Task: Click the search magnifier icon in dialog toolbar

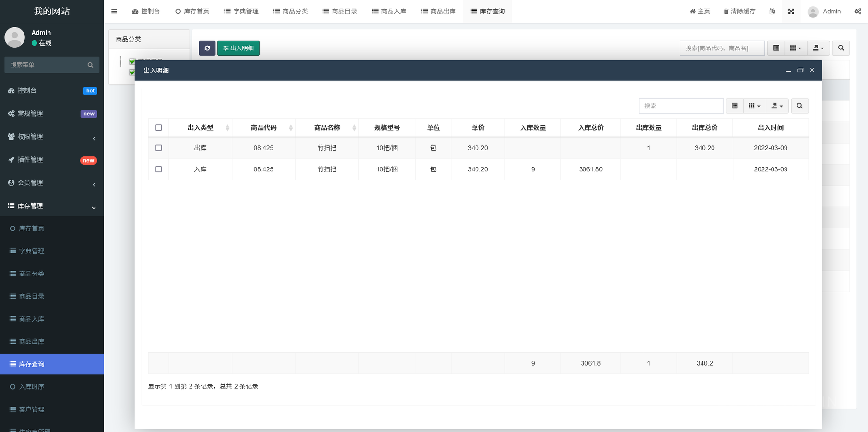Action: 799,106
